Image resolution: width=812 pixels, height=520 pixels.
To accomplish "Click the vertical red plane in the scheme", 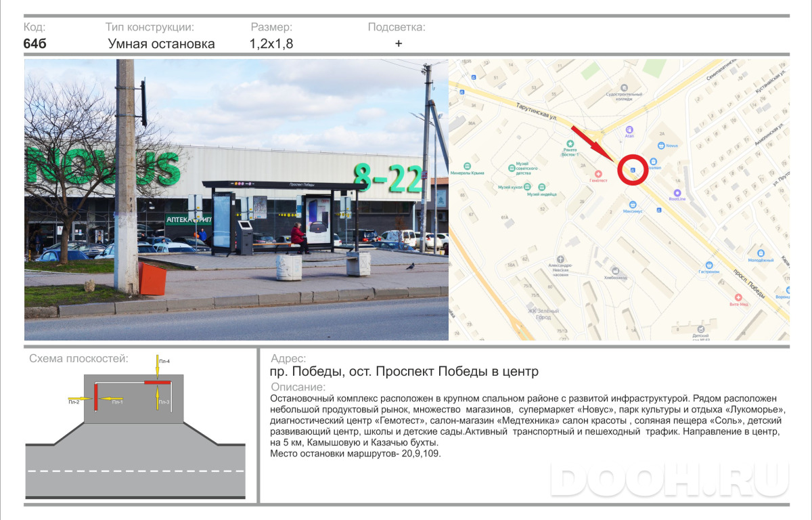I will (96, 397).
